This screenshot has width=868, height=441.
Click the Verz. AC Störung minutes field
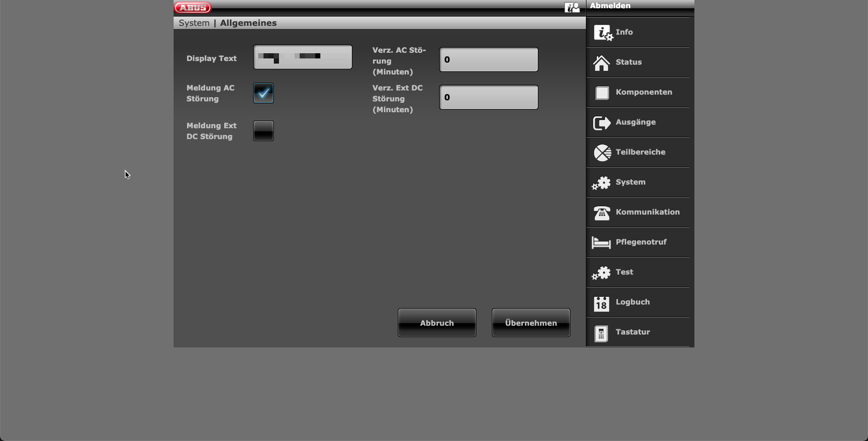[x=489, y=59]
